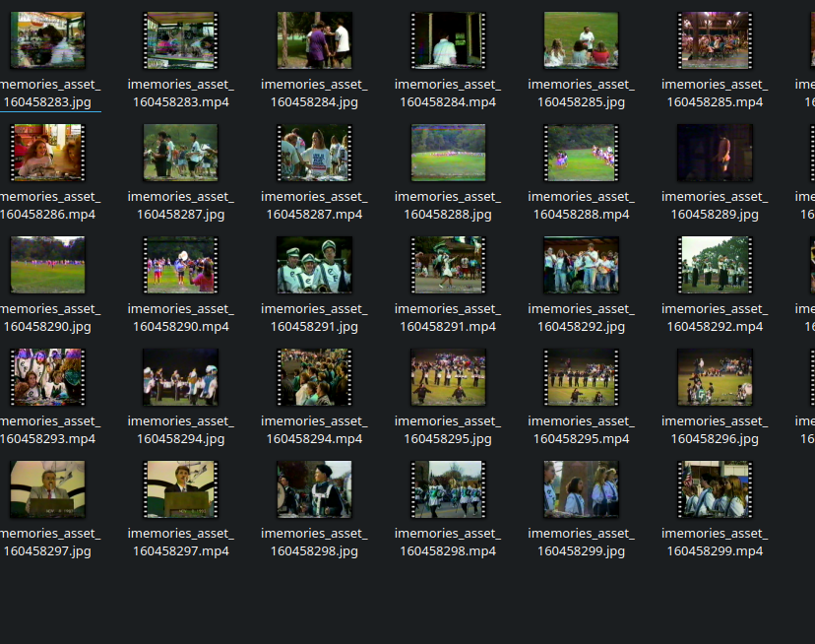
Task: Click the imemories_asset_160458287.jpg thumbnail
Action: click(x=180, y=153)
